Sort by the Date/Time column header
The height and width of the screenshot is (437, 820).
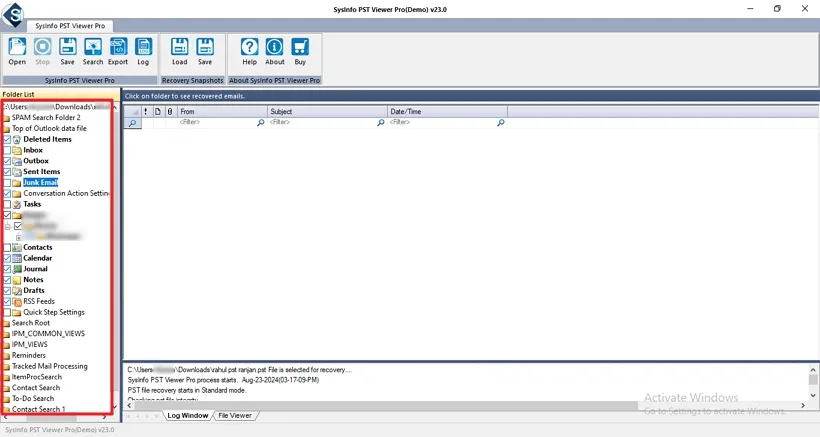pos(448,111)
